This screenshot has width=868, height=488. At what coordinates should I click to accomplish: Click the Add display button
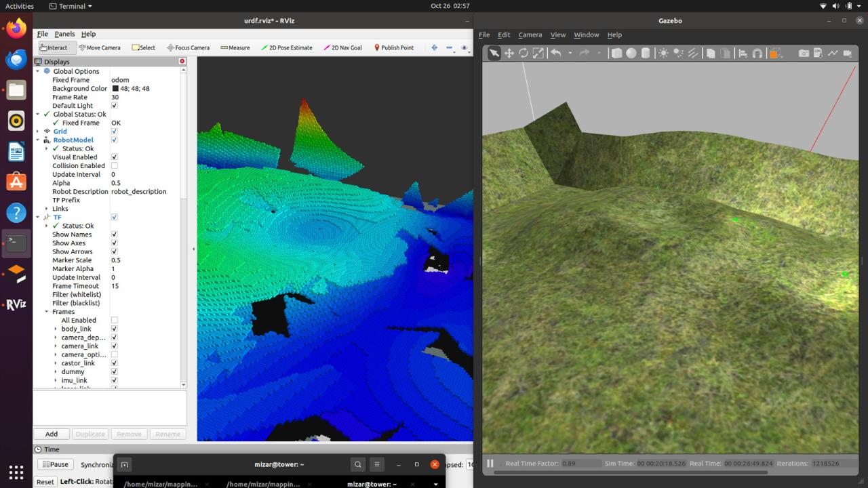tap(52, 434)
